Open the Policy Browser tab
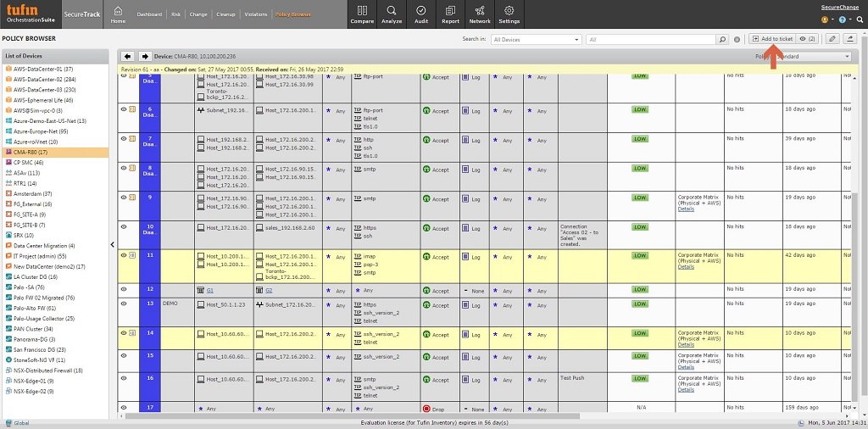The image size is (868, 429). (x=293, y=14)
